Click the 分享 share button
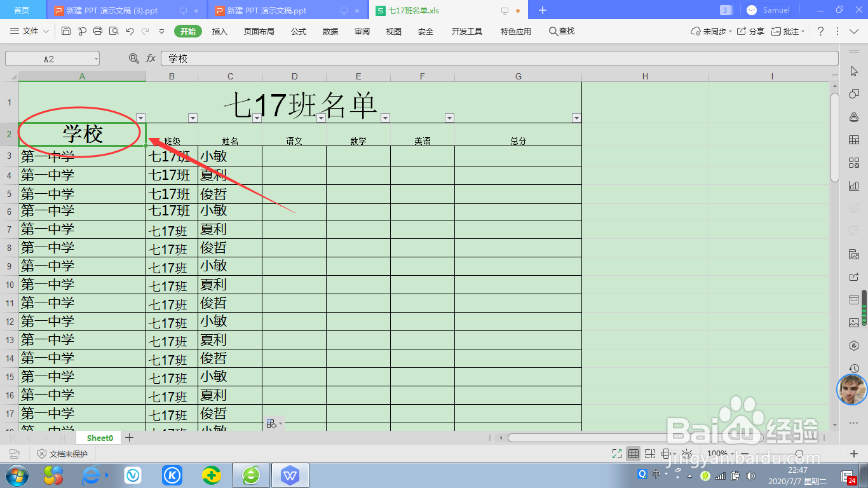868x488 pixels. tap(750, 31)
